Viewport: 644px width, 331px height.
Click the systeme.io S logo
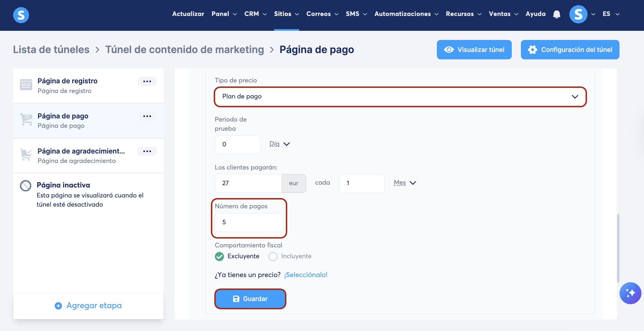[21, 15]
